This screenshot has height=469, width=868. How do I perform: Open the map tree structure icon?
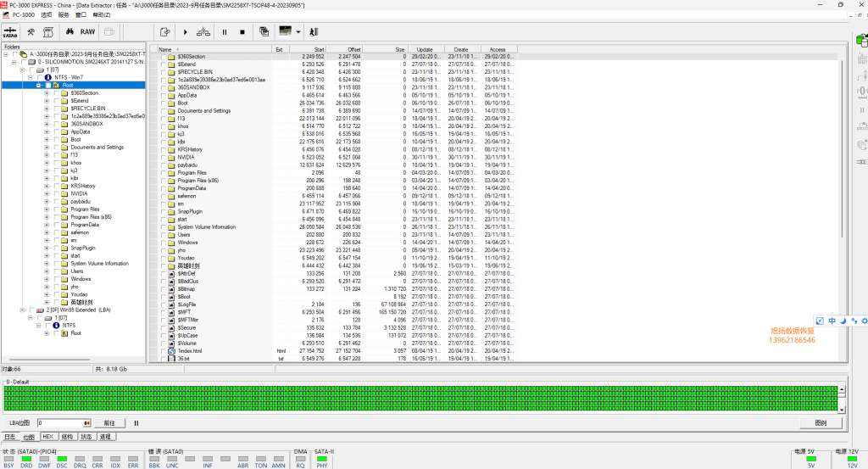click(203, 31)
